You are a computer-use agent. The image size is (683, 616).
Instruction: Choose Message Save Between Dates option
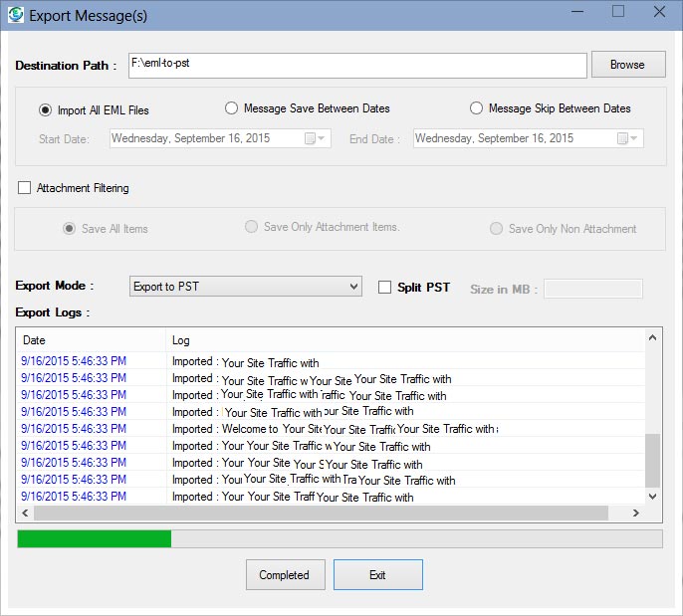[232, 108]
